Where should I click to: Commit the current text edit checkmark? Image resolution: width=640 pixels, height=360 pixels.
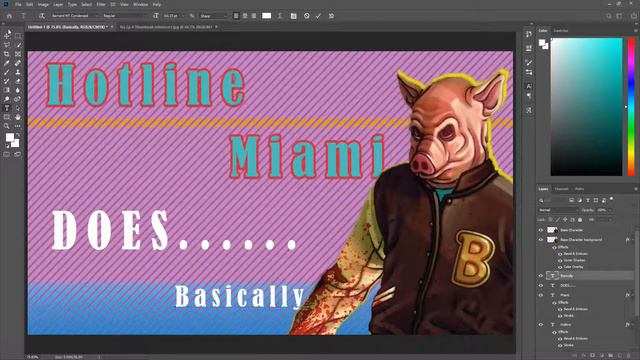point(318,16)
